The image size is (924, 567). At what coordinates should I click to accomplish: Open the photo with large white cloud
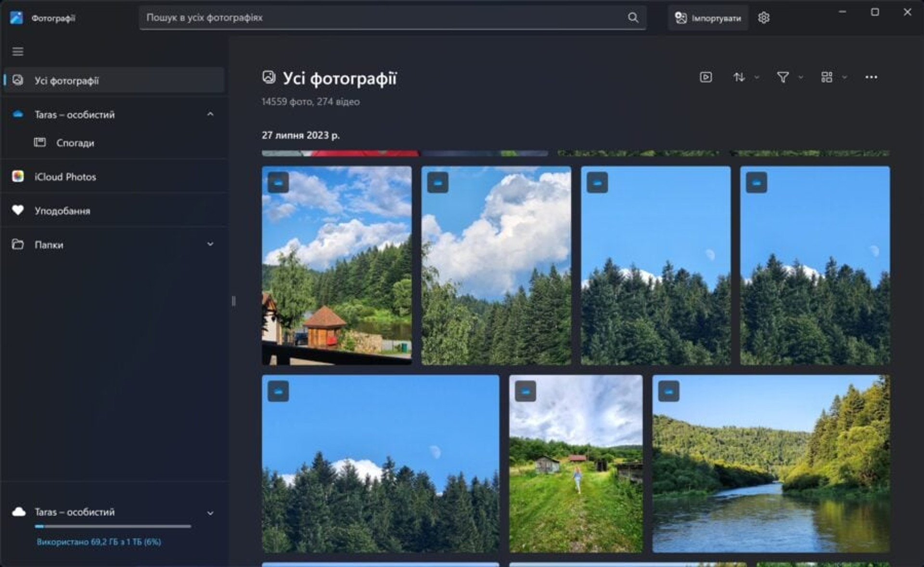[496, 266]
